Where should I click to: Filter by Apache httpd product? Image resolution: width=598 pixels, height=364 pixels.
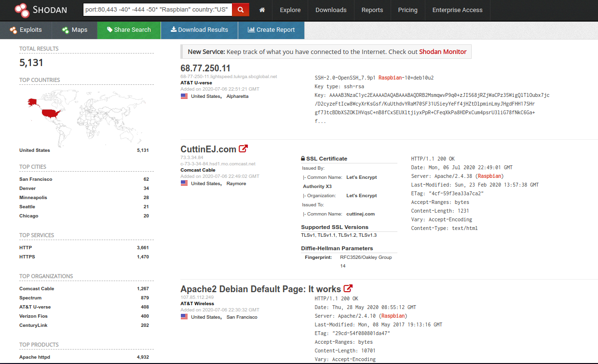[35, 357]
